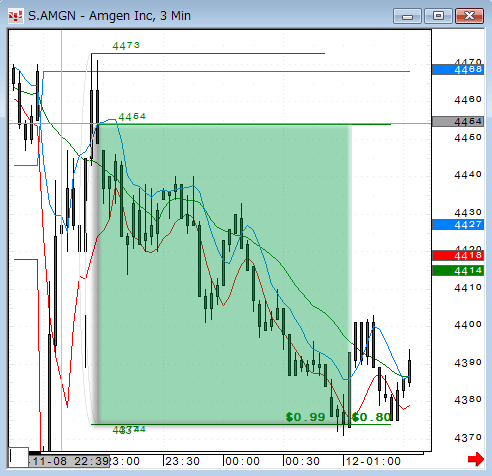The width and height of the screenshot is (492, 476).
Task: Click the 00:30 time axis label
Action: [x=302, y=461]
